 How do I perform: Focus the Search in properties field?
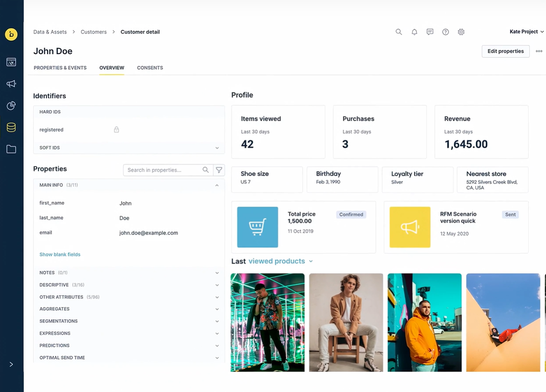[168, 170]
